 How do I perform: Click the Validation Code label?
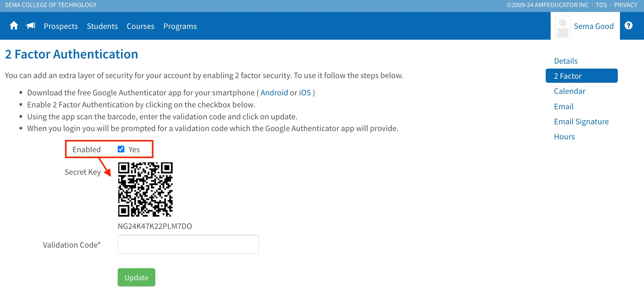click(x=71, y=245)
